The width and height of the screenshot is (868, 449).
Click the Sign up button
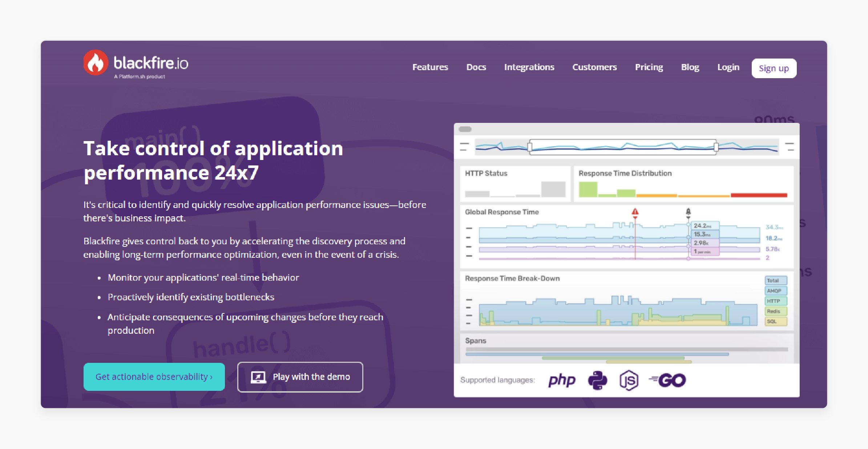[x=774, y=68]
